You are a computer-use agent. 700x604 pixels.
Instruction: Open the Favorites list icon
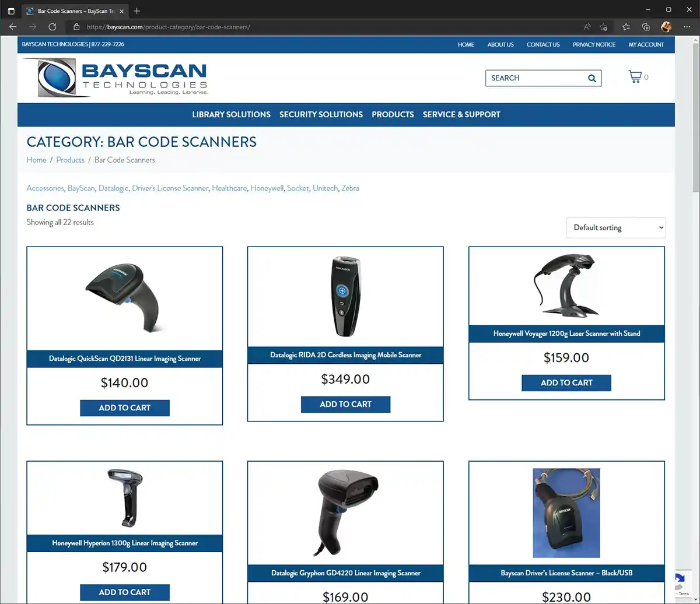(x=626, y=27)
